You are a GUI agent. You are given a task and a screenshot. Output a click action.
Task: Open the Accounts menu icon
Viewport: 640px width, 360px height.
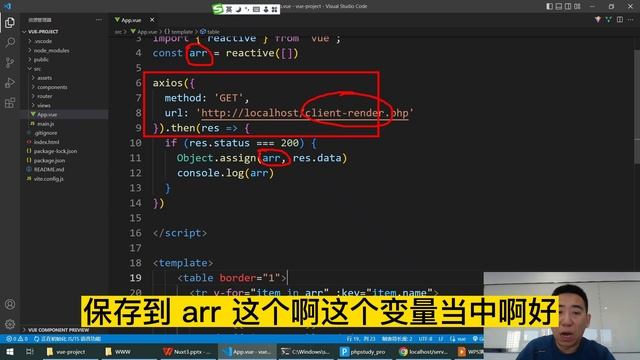pos(10,304)
